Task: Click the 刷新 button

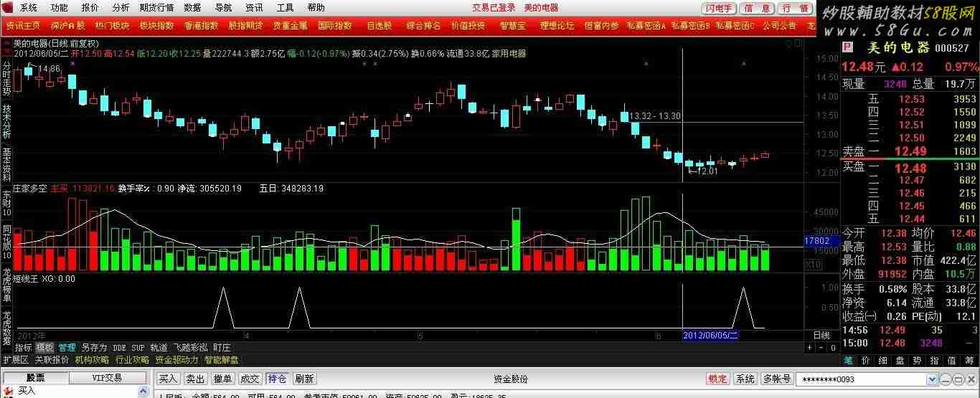Action: click(304, 379)
